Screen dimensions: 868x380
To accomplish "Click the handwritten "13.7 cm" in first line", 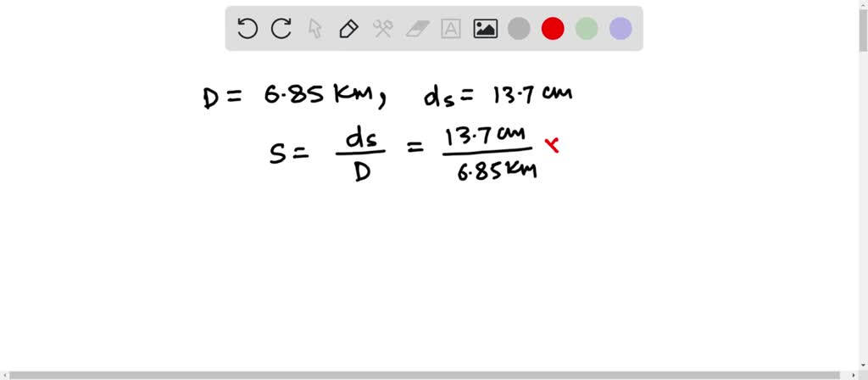I will 532,94.
